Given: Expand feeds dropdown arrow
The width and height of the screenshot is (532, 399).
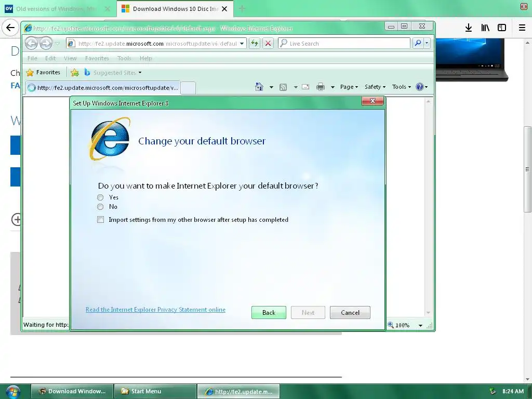Looking at the screenshot, I should [x=296, y=87].
